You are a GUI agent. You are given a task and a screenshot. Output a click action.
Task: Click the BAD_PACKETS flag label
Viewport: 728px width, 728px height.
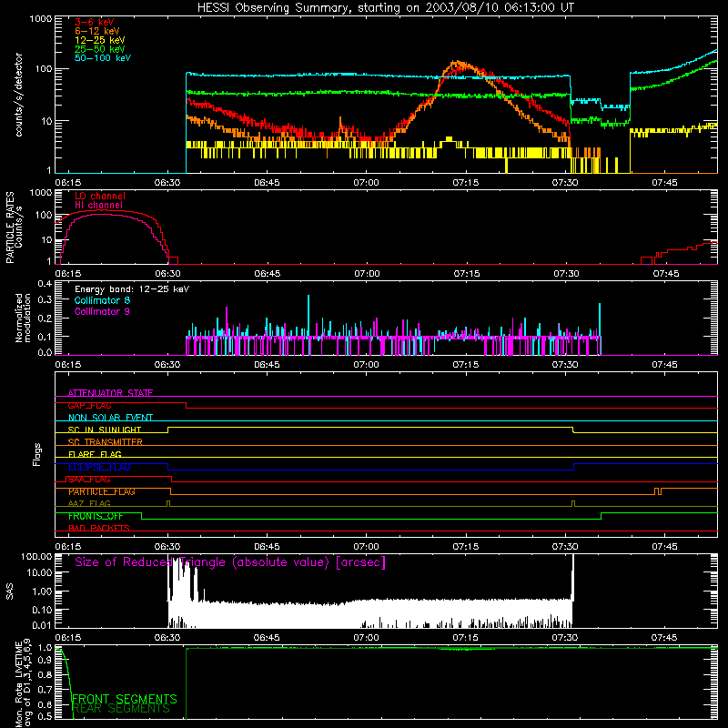[x=99, y=529]
